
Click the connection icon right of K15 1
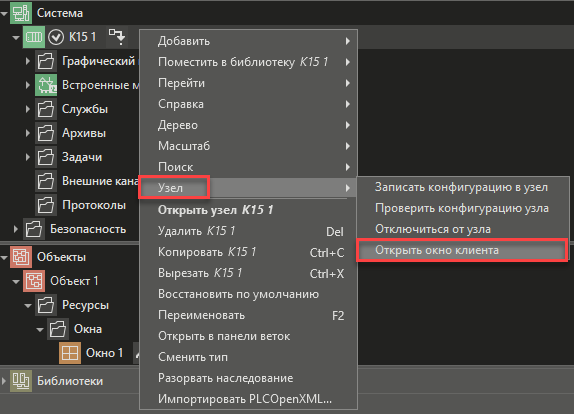click(117, 37)
